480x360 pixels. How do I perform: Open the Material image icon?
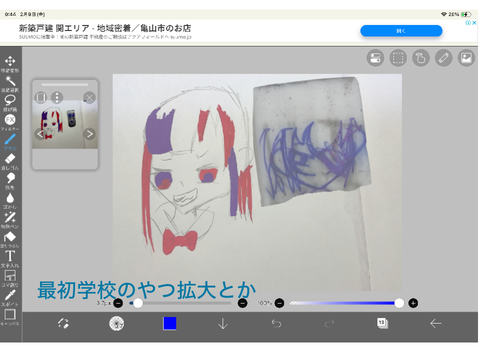(466, 58)
